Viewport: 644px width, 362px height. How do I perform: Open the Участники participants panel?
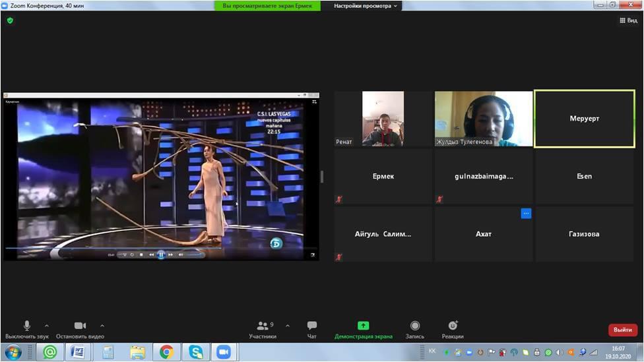point(263,326)
